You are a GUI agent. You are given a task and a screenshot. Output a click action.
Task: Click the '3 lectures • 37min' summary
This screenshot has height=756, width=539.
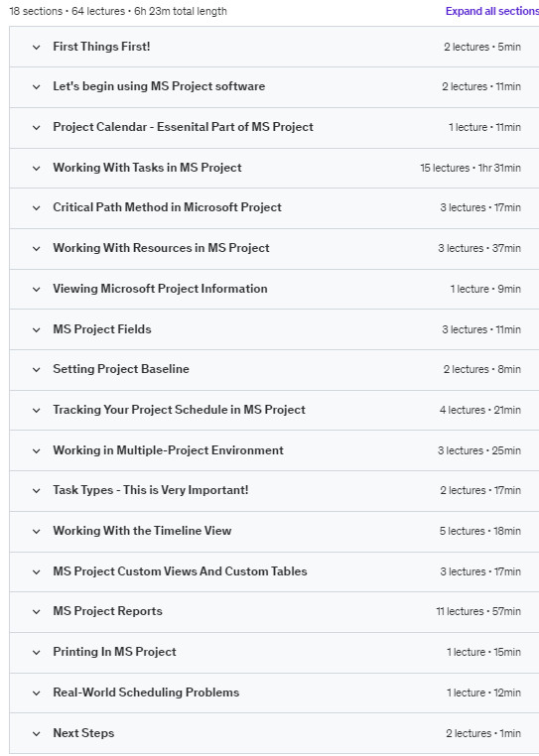pyautogui.click(x=479, y=248)
